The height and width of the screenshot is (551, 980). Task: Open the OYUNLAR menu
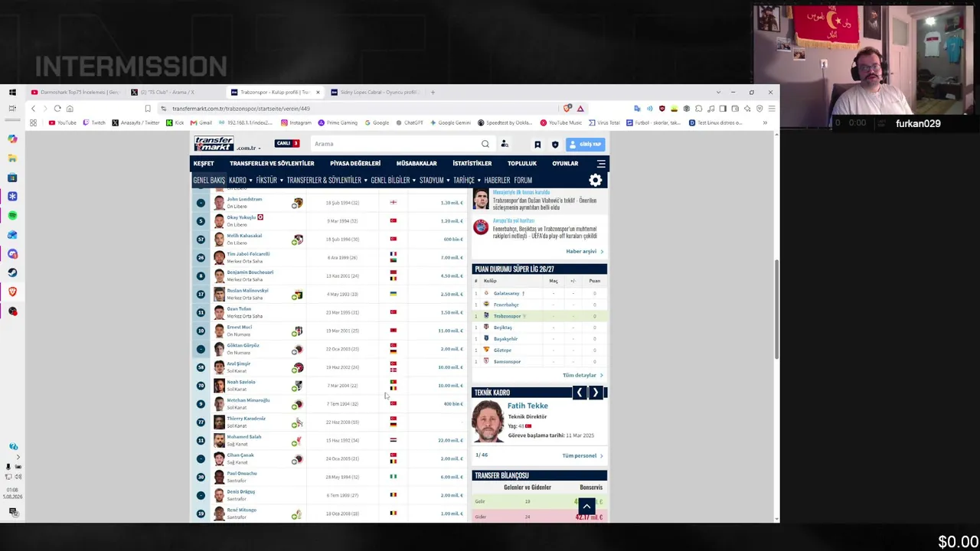(565, 163)
